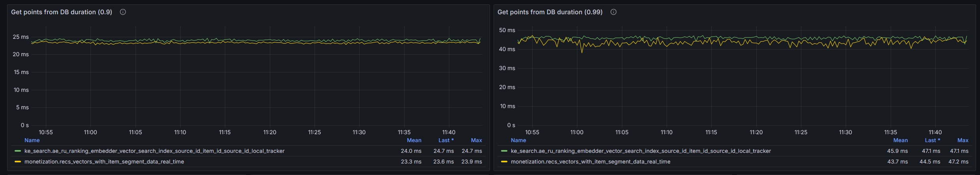Sort the 0.99 panel legend by Name
Image resolution: width=980 pixels, height=175 pixels.
tap(518, 140)
